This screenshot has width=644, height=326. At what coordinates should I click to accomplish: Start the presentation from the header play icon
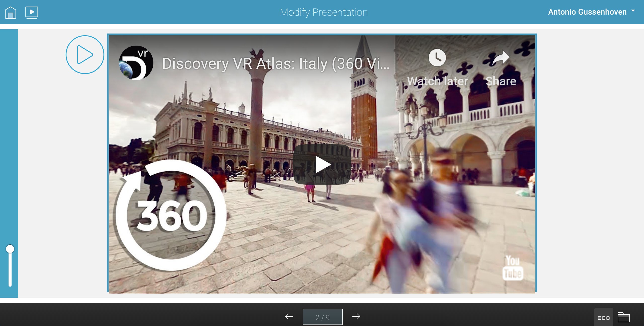click(32, 12)
